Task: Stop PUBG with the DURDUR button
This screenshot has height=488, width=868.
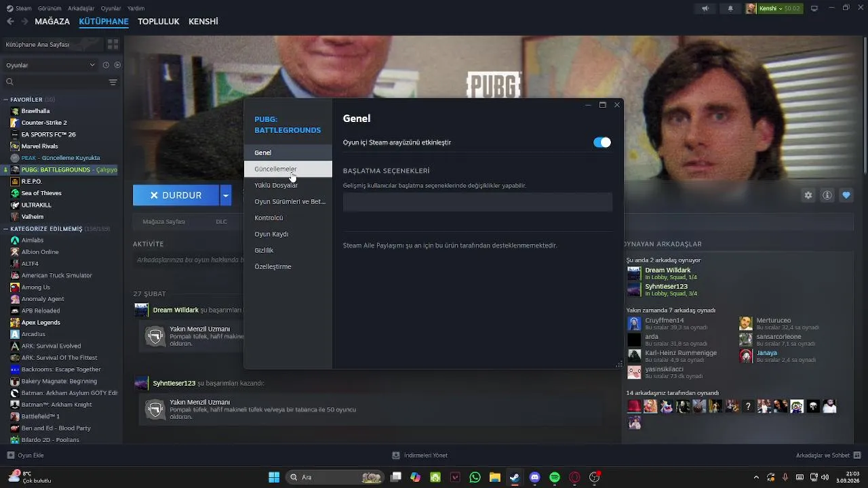Action: coord(176,195)
